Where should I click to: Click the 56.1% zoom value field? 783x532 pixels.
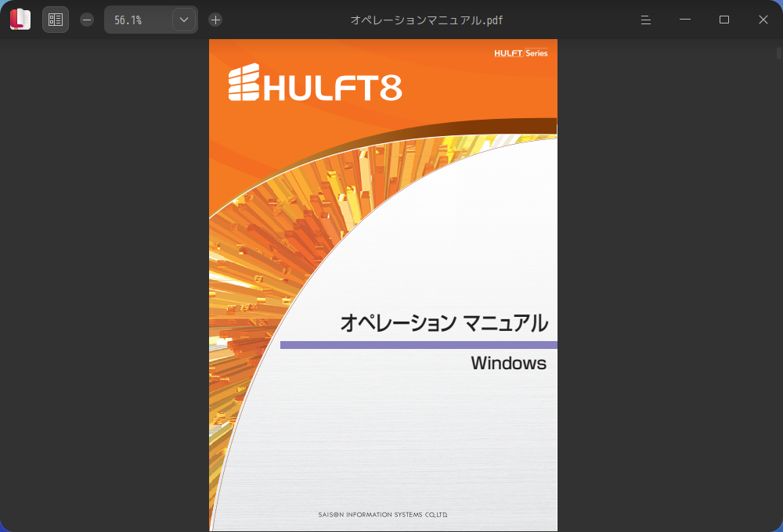139,20
